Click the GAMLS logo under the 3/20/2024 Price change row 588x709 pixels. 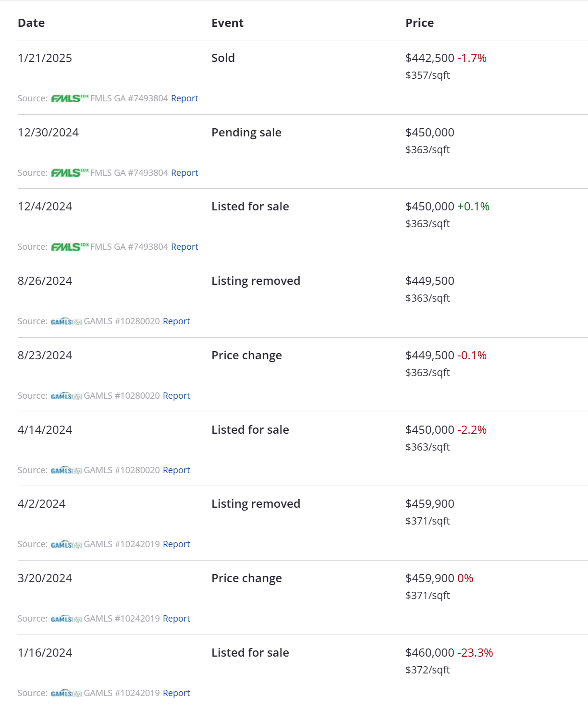click(67, 619)
